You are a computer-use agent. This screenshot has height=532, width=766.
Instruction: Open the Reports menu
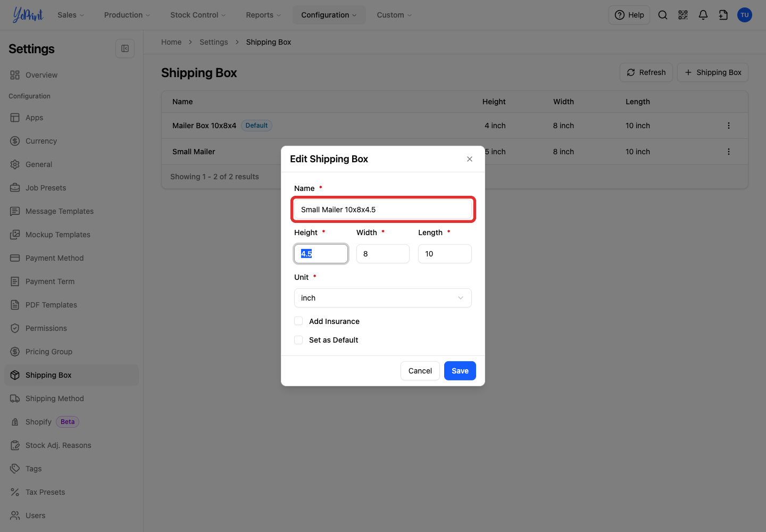(263, 15)
